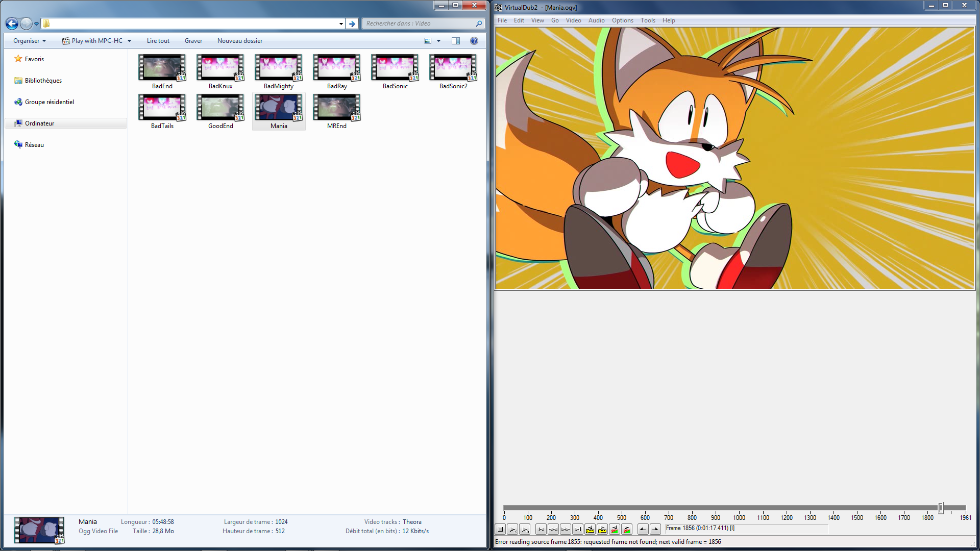Go to the first frame
The width and height of the screenshot is (980, 551).
tap(541, 530)
